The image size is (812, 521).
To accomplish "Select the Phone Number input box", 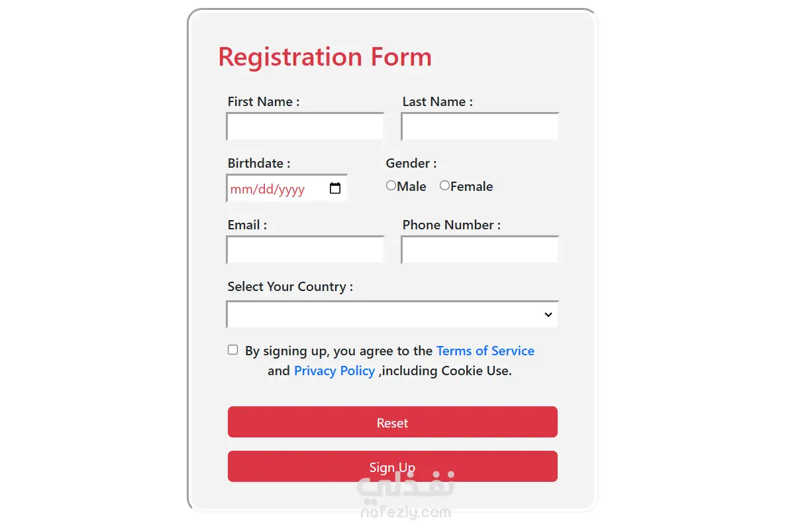I will (x=480, y=251).
